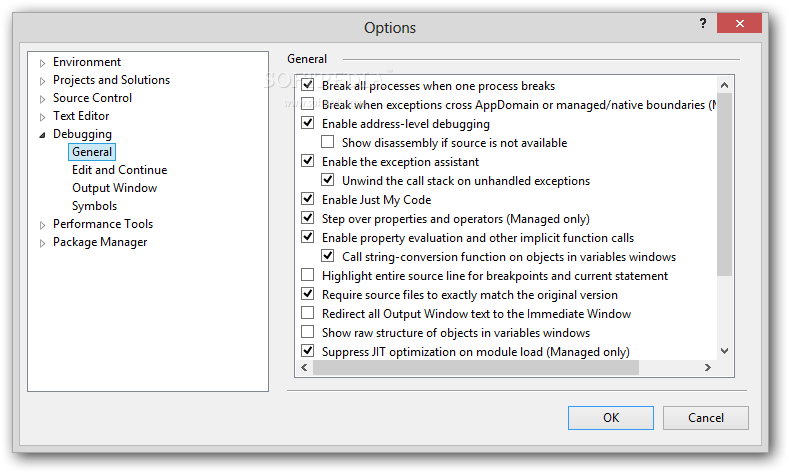Expand the Package Manager node

click(43, 243)
